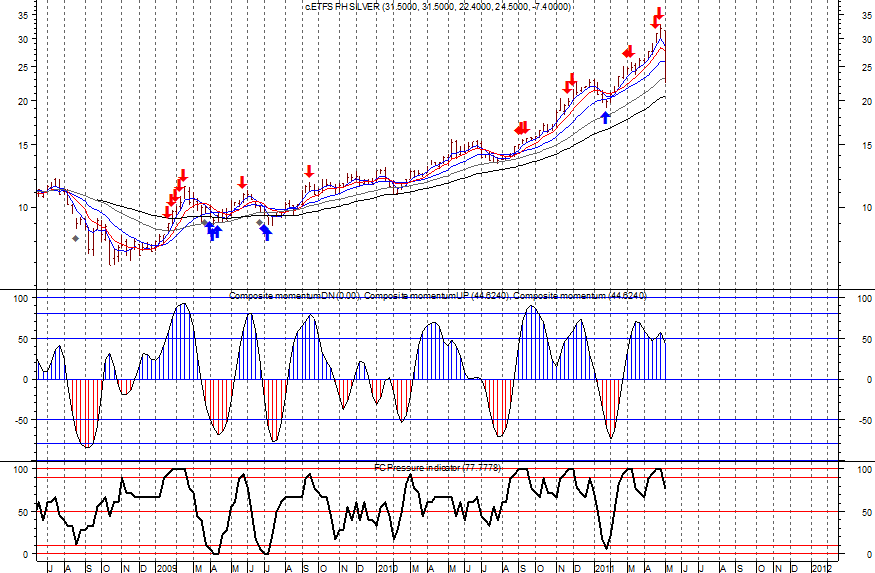Click the red sell arrows at the 2011 price peak

[657, 17]
